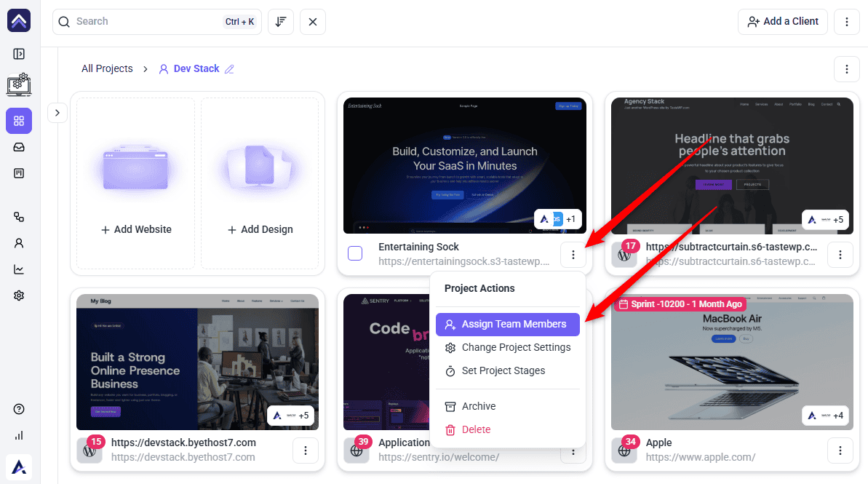Open the Sentry Application thumbnail
The height and width of the screenshot is (484, 868).
click(386, 362)
